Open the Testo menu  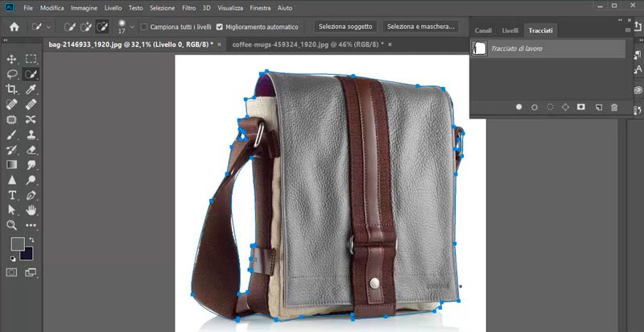tap(135, 8)
